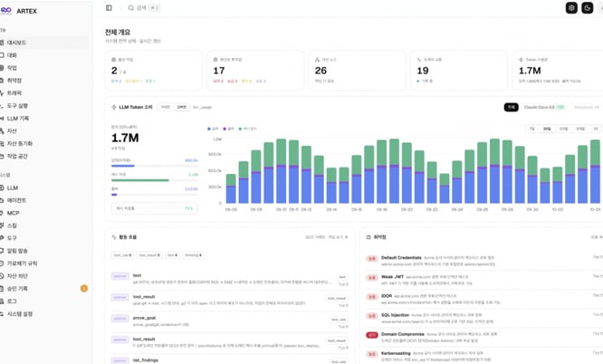
Task: Open the Weak JWT vulnerability row
Action: tap(483, 280)
